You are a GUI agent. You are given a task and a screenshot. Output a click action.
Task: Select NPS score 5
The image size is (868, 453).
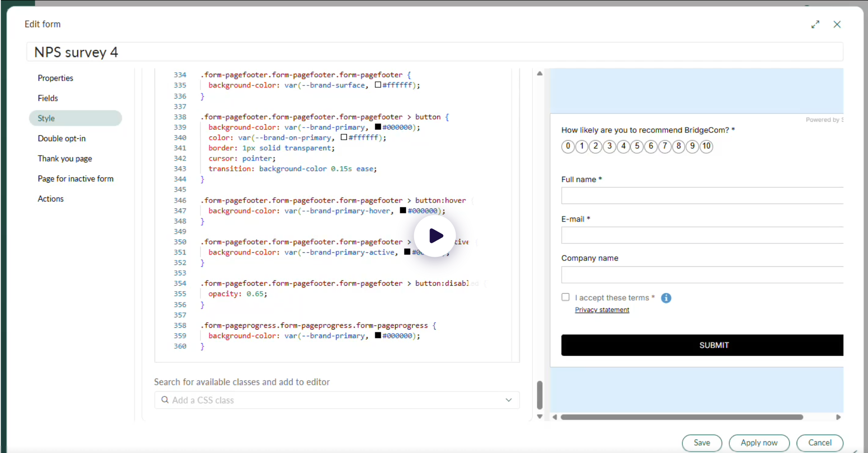point(637,146)
